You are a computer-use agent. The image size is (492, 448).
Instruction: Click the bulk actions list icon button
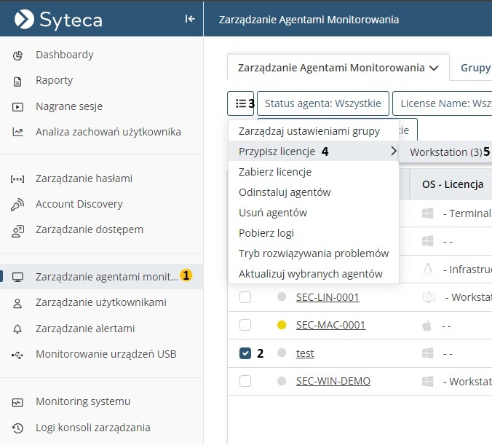(240, 103)
